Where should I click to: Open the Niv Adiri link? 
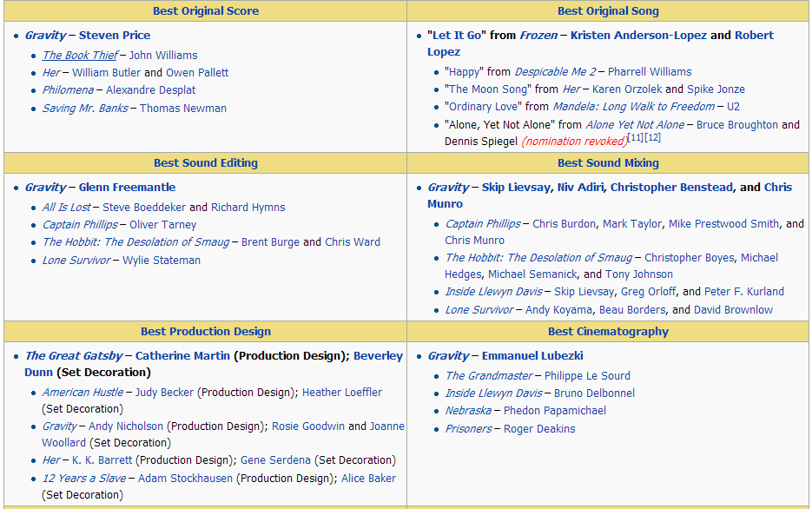[580, 188]
